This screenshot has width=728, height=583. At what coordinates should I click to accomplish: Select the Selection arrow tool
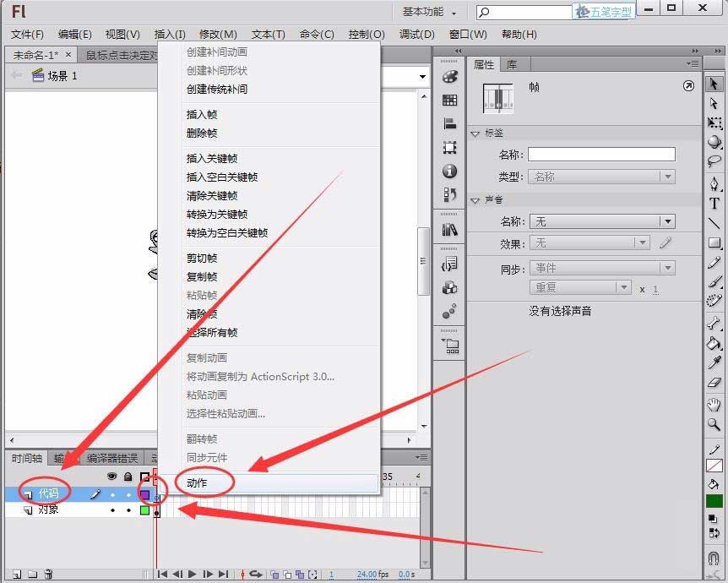pos(714,84)
